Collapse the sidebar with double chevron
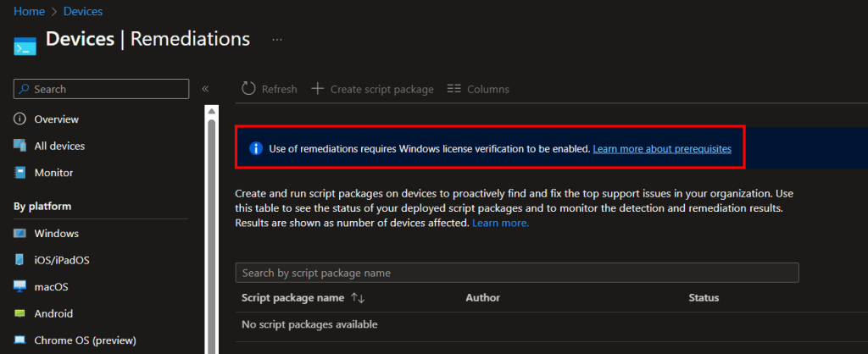This screenshot has width=868, height=354. 205,89
